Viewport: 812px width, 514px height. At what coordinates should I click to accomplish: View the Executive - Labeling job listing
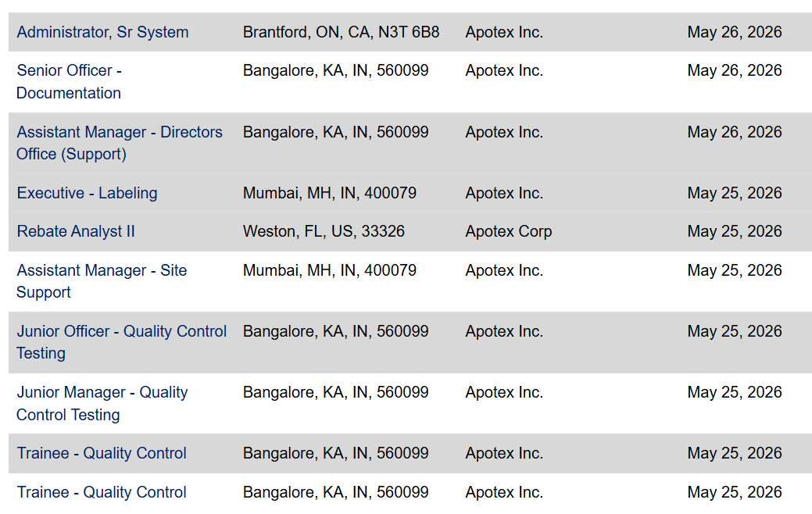pyautogui.click(x=87, y=193)
